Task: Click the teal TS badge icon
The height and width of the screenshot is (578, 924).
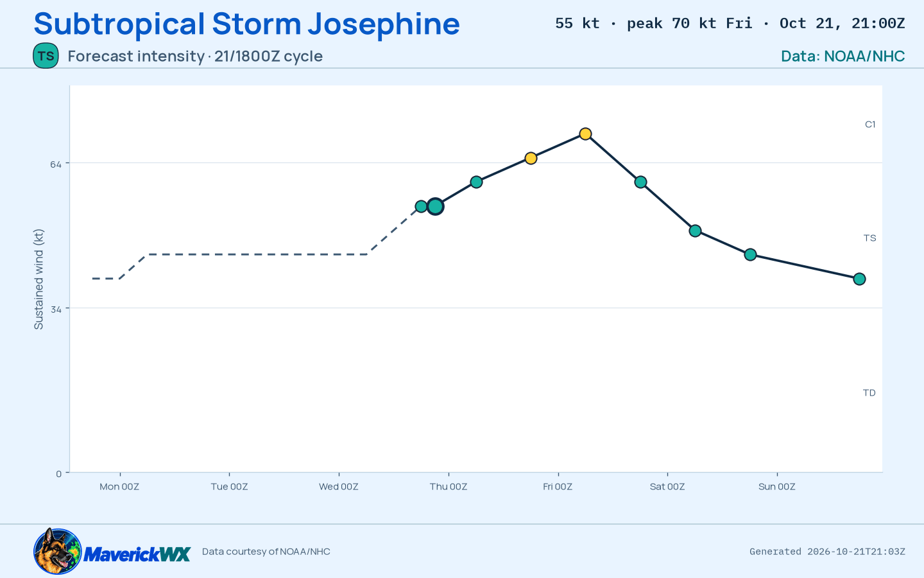Action: [x=46, y=56]
